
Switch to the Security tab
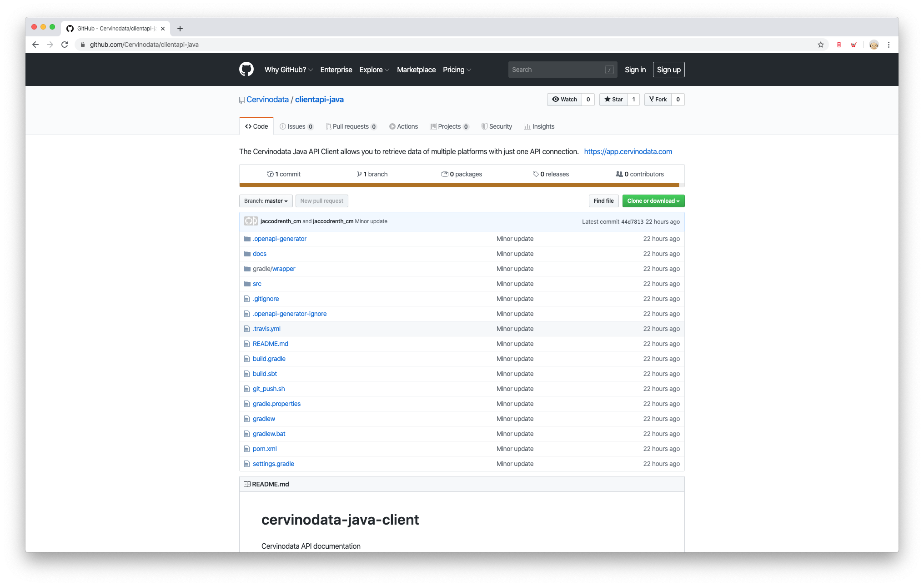coord(497,126)
